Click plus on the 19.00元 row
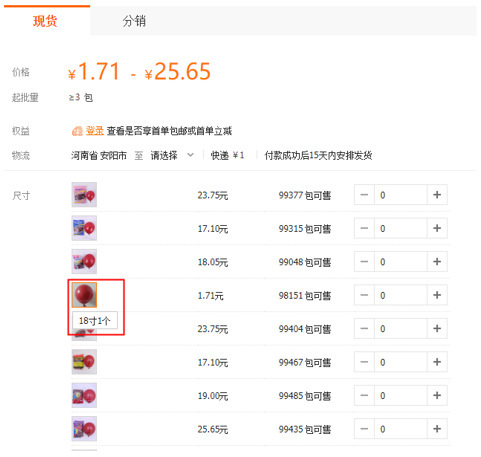The height and width of the screenshot is (457, 481). click(x=437, y=396)
